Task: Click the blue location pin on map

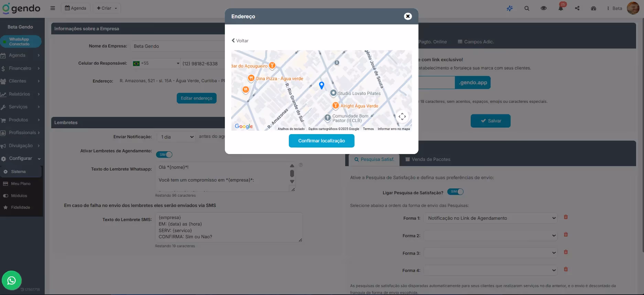Action: [x=321, y=85]
